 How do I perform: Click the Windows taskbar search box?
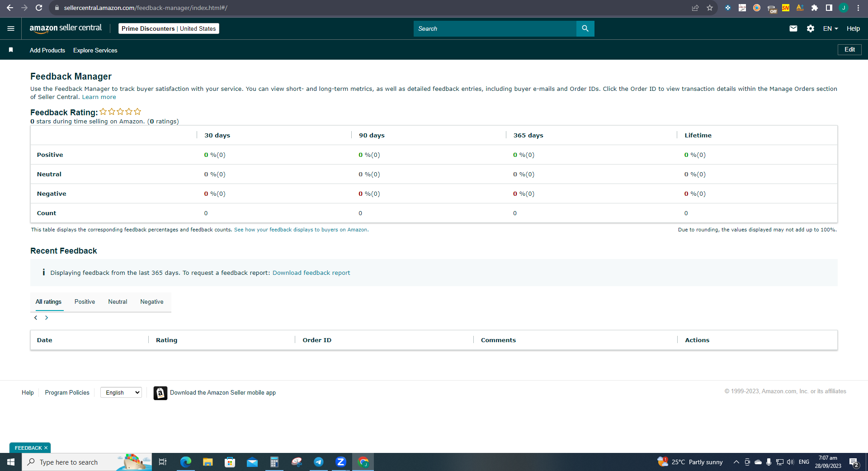[87, 462]
